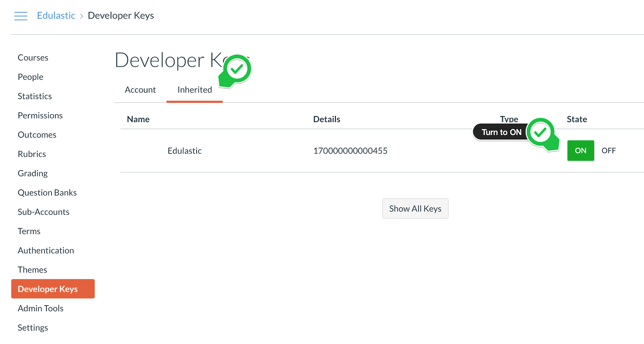Open Themes in the sidebar
Image resolution: width=644 pixels, height=344 pixels.
click(x=32, y=270)
